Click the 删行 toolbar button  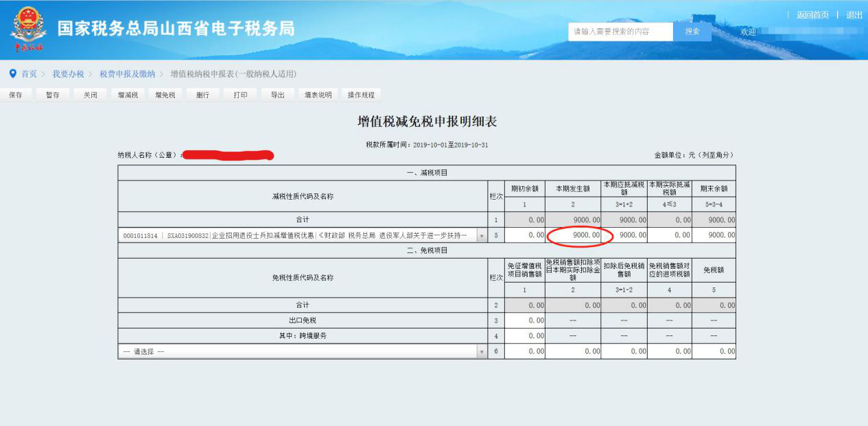click(x=202, y=95)
